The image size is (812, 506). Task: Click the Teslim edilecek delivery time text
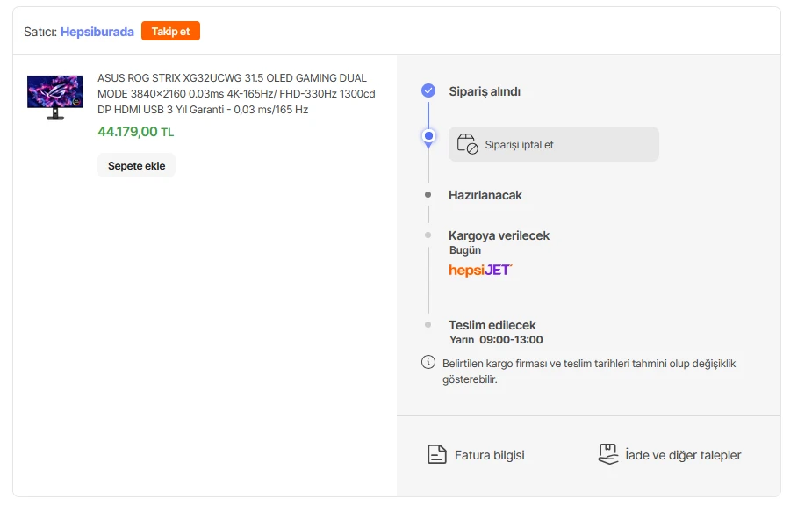click(x=496, y=340)
